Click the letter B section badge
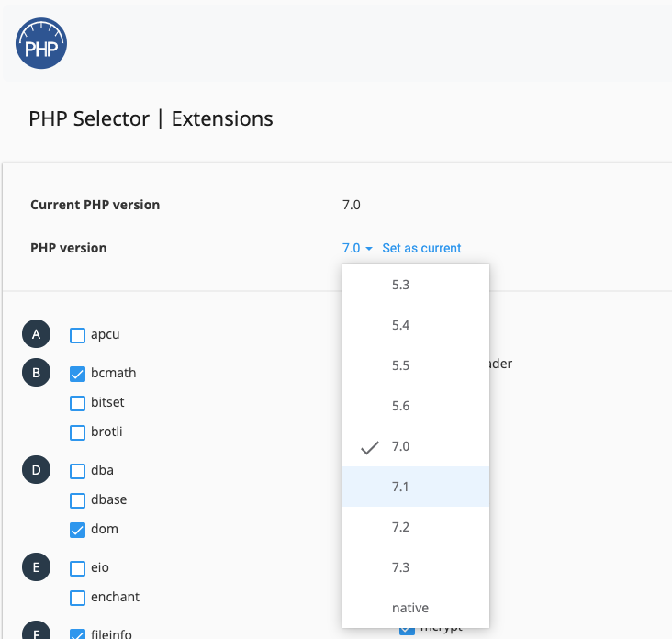 (x=37, y=373)
